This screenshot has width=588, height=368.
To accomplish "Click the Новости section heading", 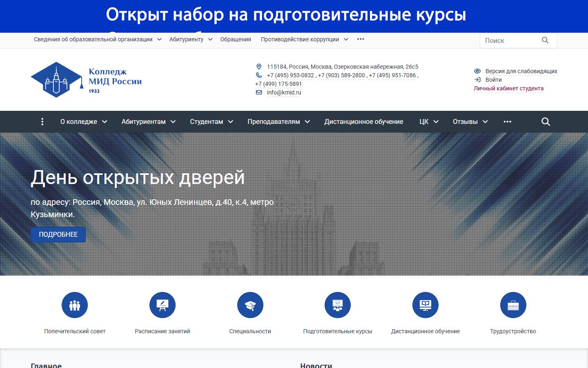I will tap(316, 365).
